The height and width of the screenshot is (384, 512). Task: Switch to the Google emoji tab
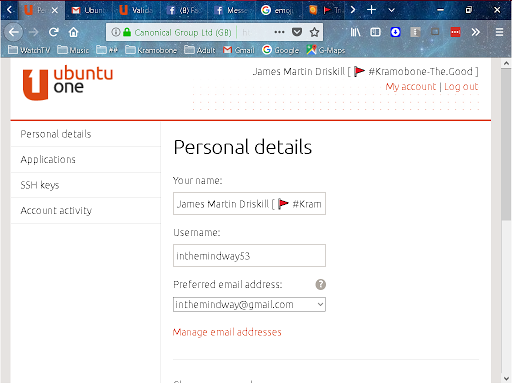click(278, 10)
